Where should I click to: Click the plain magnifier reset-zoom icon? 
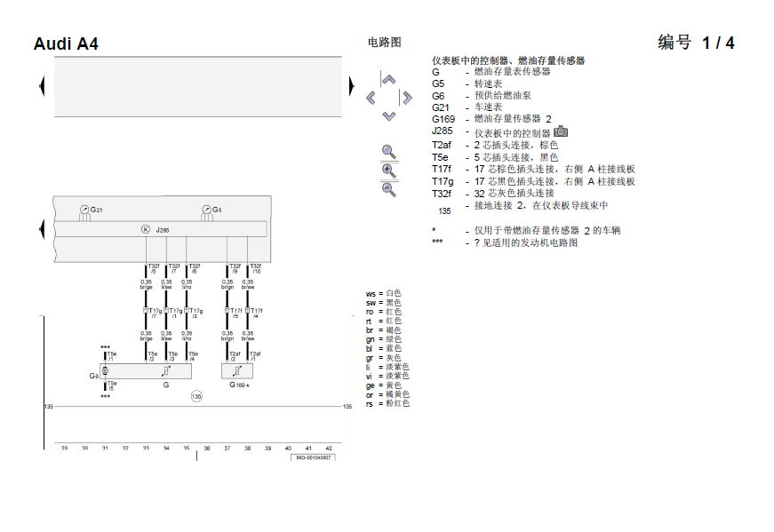tap(389, 152)
